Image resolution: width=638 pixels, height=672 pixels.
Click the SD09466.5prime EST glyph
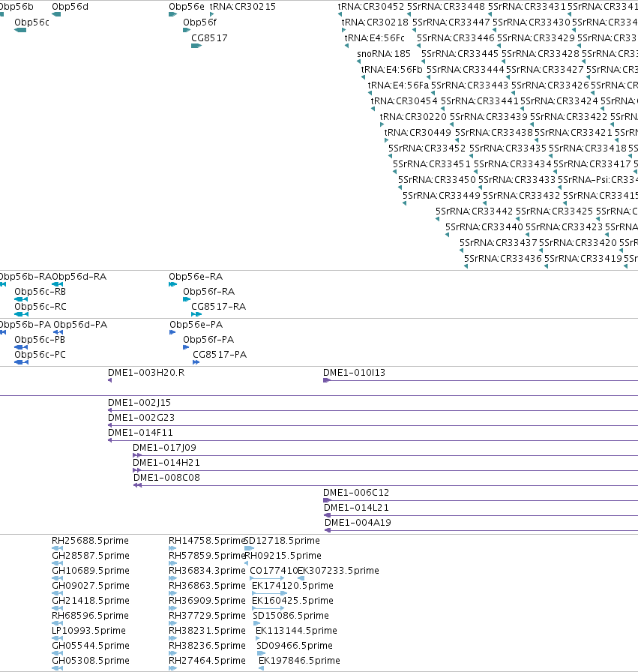pos(261,653)
